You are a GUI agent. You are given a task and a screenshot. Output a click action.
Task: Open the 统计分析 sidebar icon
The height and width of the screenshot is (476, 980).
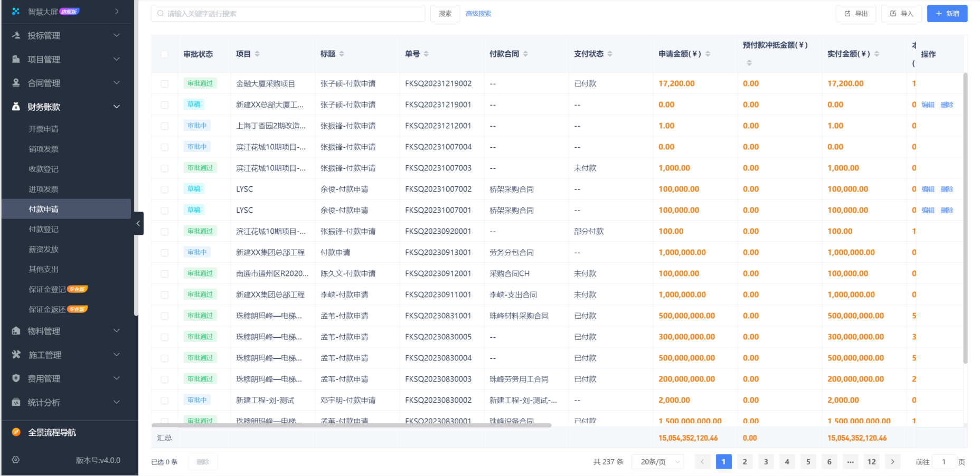point(16,402)
